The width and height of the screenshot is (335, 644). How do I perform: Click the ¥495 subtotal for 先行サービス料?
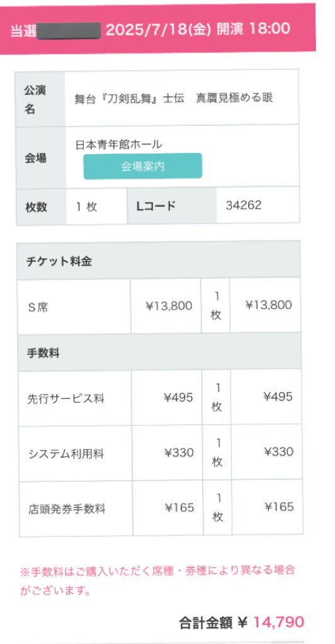(x=278, y=397)
